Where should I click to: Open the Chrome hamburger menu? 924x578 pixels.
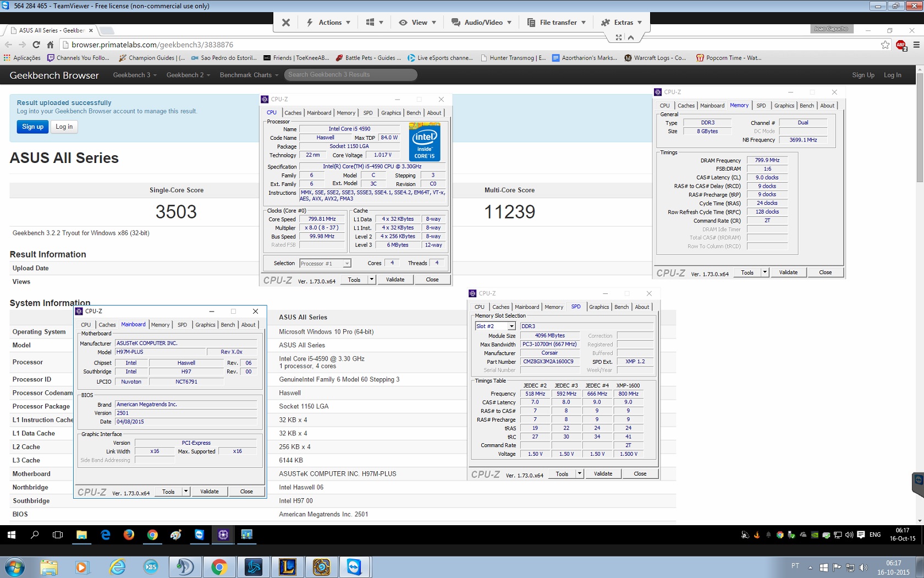tap(916, 45)
